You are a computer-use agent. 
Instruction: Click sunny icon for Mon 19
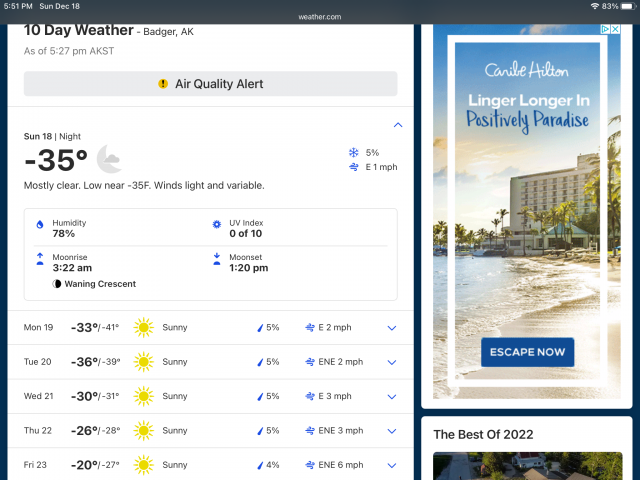[144, 328]
